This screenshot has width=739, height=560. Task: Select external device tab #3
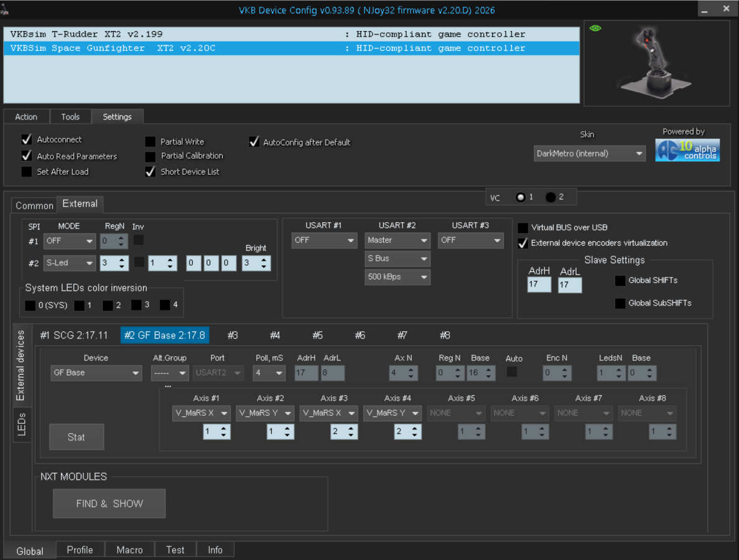233,335
